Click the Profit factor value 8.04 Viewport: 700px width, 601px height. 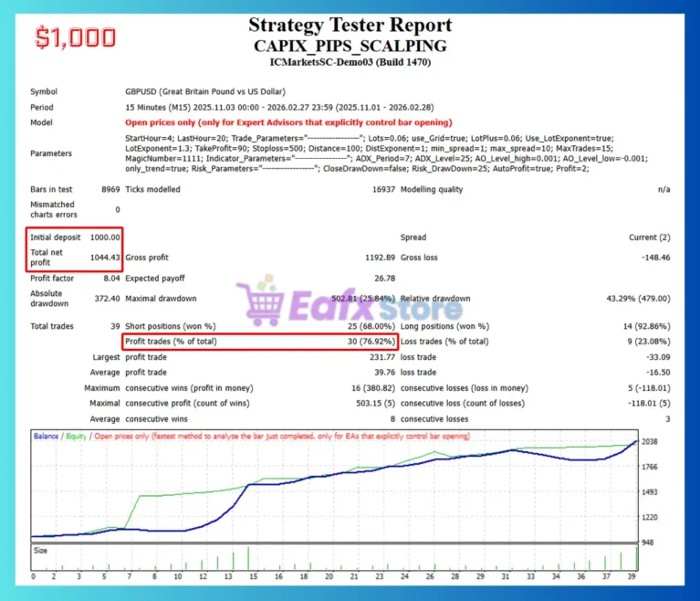pyautogui.click(x=111, y=278)
